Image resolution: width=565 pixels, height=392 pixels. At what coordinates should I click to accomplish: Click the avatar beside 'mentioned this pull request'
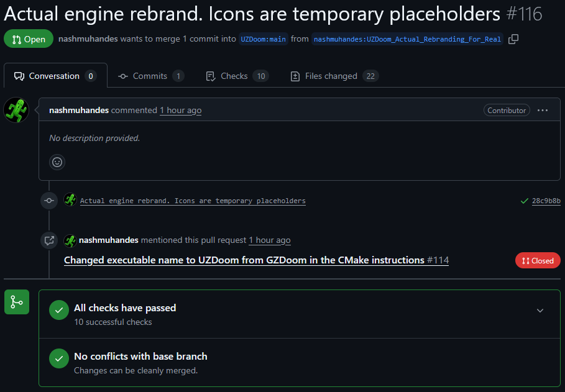point(70,240)
